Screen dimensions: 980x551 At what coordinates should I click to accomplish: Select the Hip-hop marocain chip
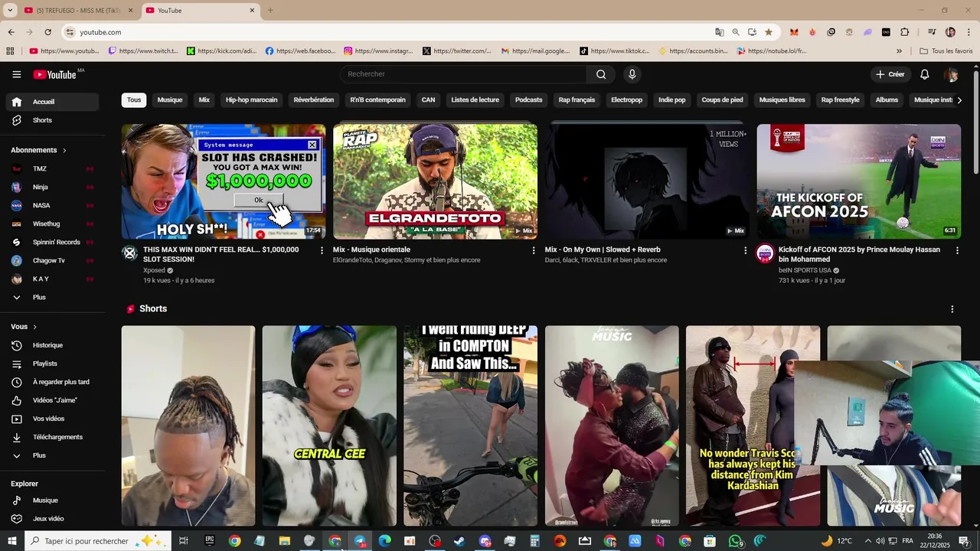coord(251,100)
